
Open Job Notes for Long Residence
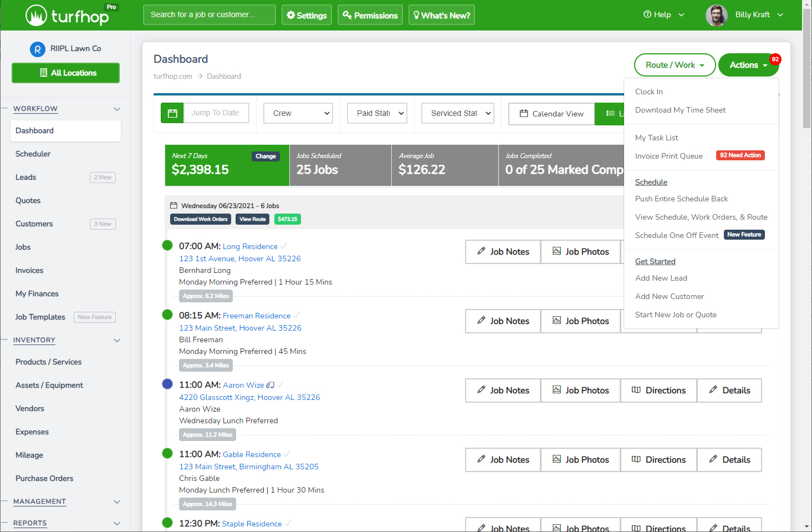click(x=503, y=252)
